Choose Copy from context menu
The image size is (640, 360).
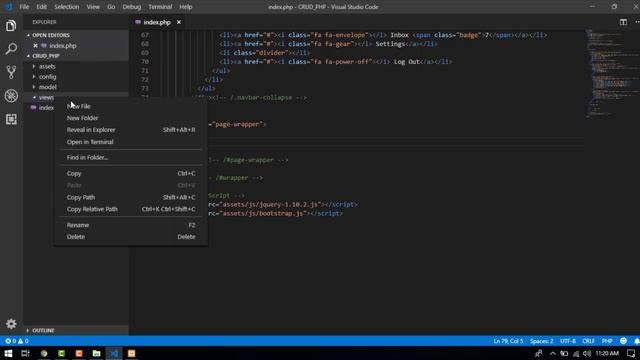(131, 173)
